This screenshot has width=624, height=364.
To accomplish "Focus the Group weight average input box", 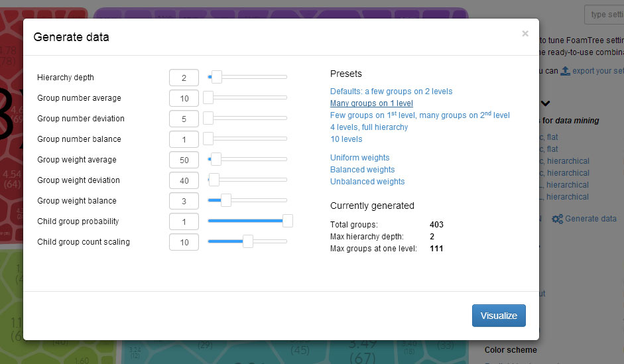I will pos(184,160).
